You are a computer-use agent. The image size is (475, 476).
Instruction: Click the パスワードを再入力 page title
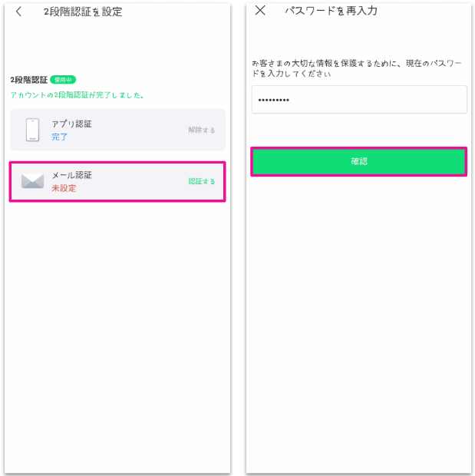pos(331,11)
